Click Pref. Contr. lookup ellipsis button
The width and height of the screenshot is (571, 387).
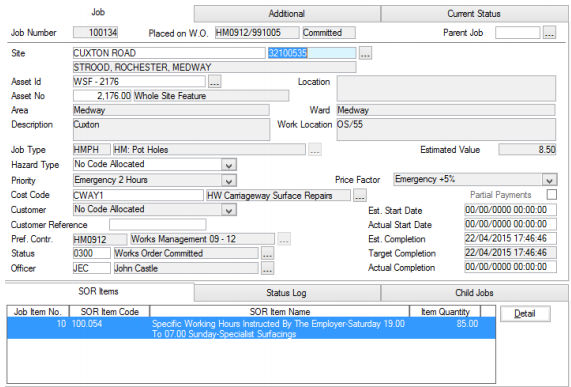click(x=284, y=239)
